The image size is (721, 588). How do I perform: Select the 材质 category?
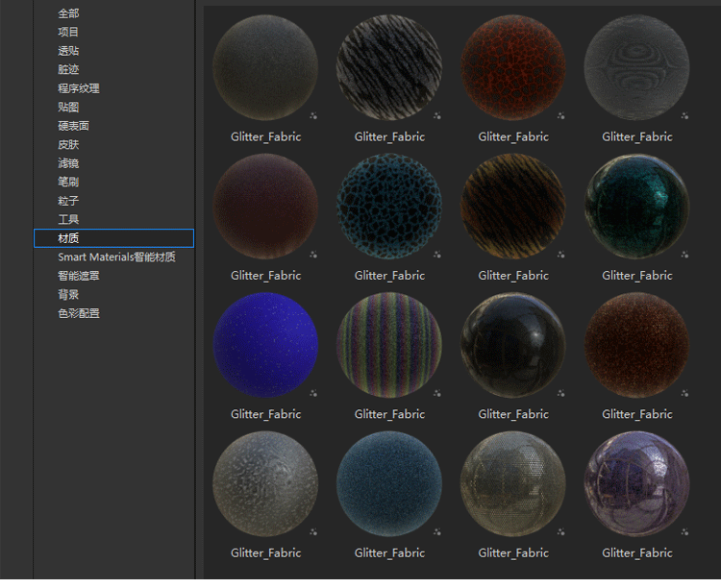[x=68, y=238]
